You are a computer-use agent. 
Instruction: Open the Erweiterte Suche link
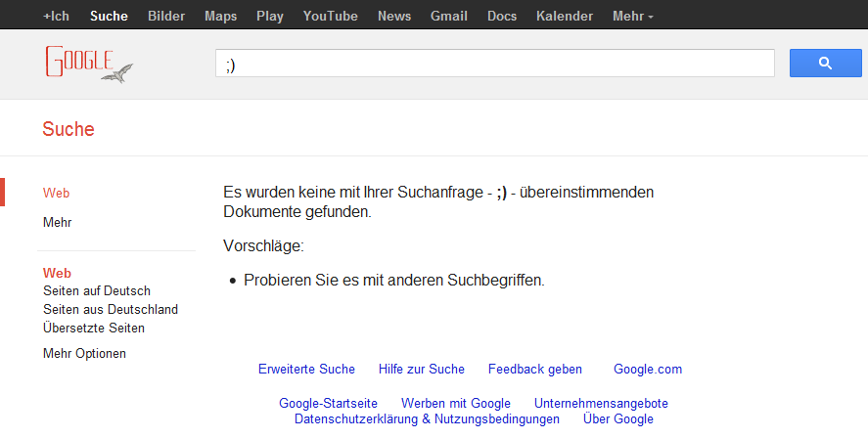pos(306,370)
